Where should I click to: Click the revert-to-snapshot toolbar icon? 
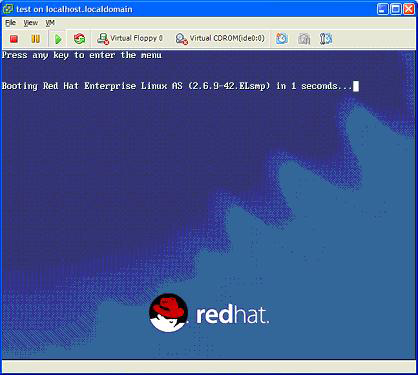point(304,39)
